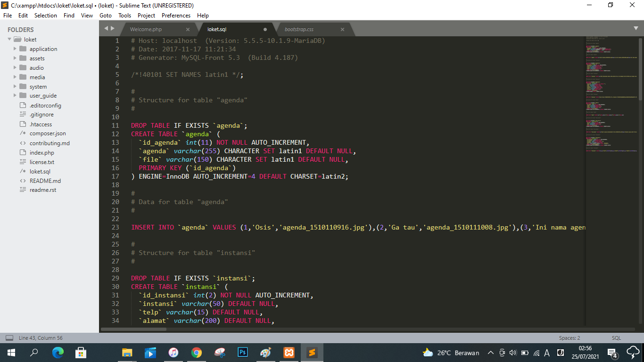
Task: Open XAMPP control panel from taskbar
Action: pyautogui.click(x=289, y=353)
